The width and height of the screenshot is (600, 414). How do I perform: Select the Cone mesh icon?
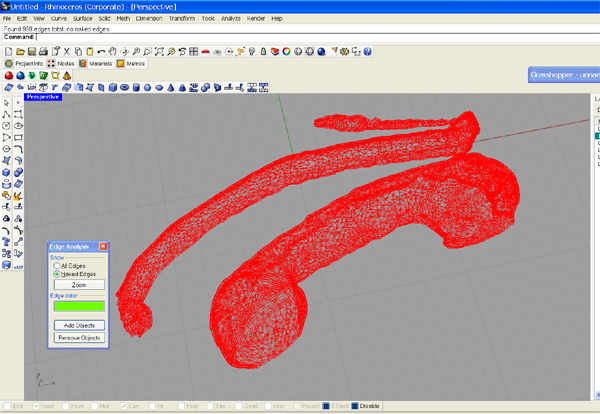pyautogui.click(x=171, y=88)
